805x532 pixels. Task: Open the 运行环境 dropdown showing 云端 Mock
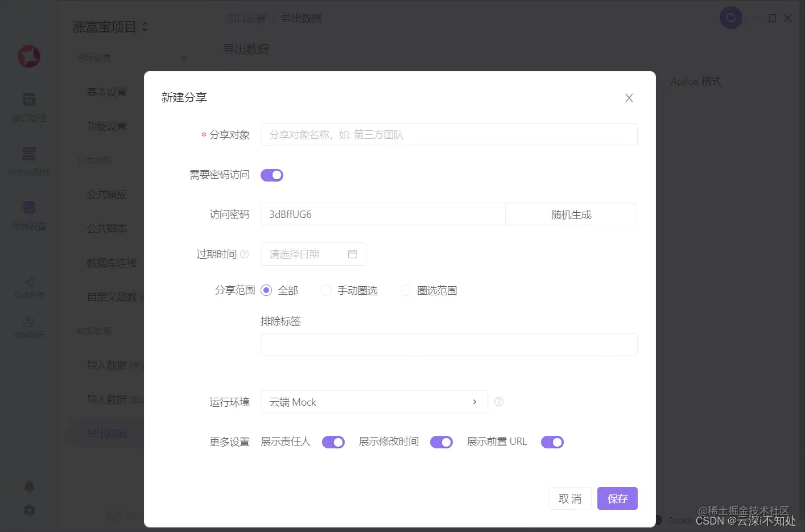tap(374, 402)
